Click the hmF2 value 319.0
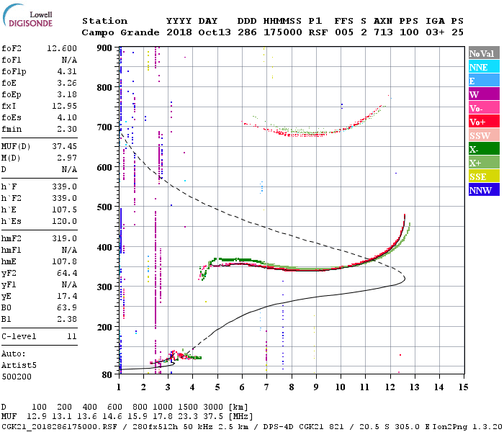Screen dimensions: 504x432 coord(64,238)
